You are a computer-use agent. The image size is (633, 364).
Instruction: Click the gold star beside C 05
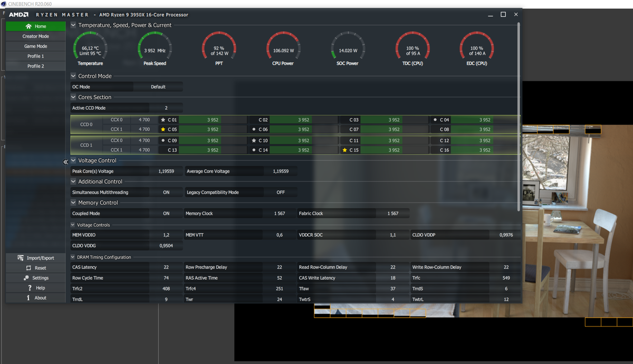pyautogui.click(x=163, y=129)
